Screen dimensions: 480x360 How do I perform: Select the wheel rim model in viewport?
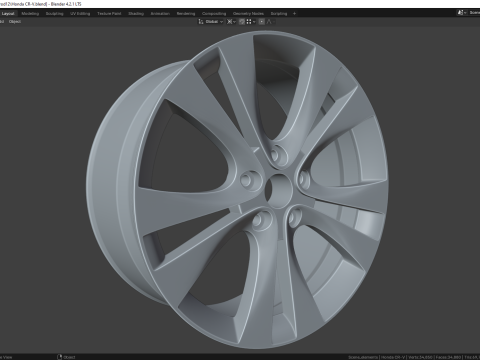point(237,189)
